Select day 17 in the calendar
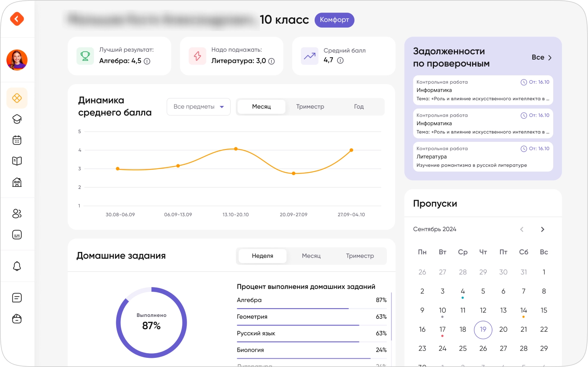The image size is (588, 367). point(442,330)
